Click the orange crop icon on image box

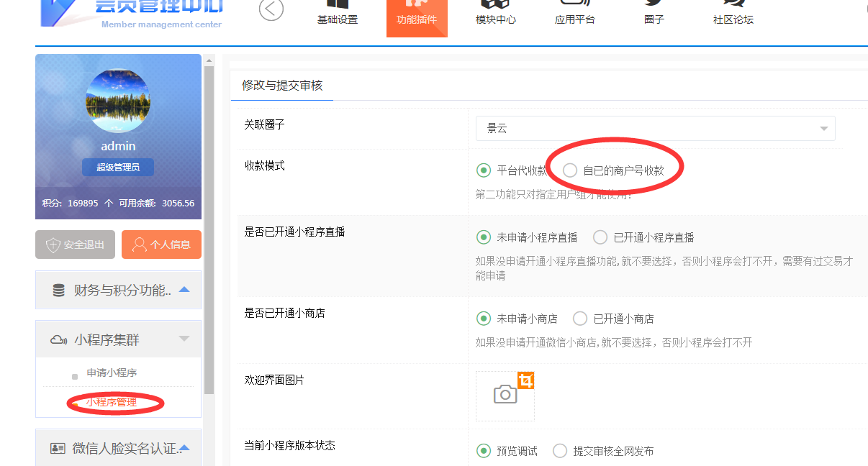pyautogui.click(x=526, y=380)
